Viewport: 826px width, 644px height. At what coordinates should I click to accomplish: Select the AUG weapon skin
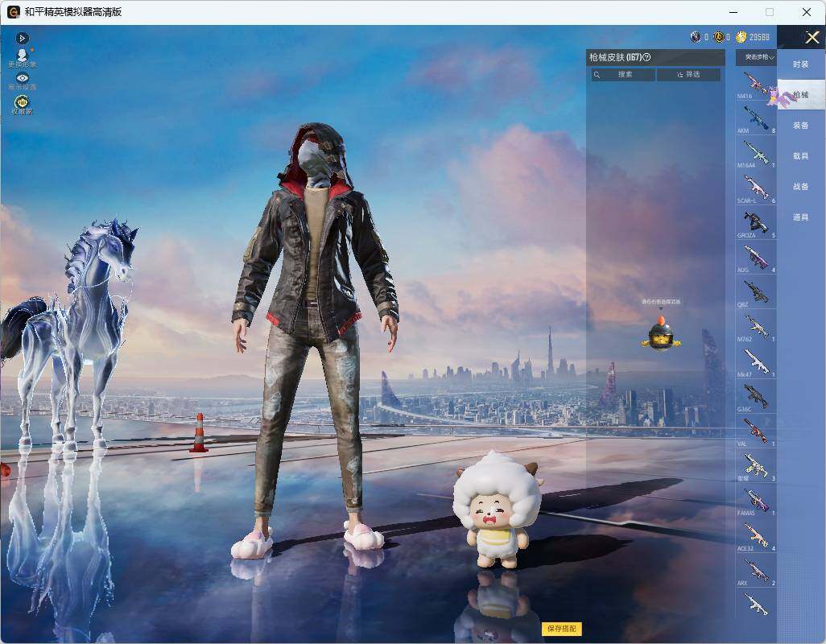[x=756, y=257]
